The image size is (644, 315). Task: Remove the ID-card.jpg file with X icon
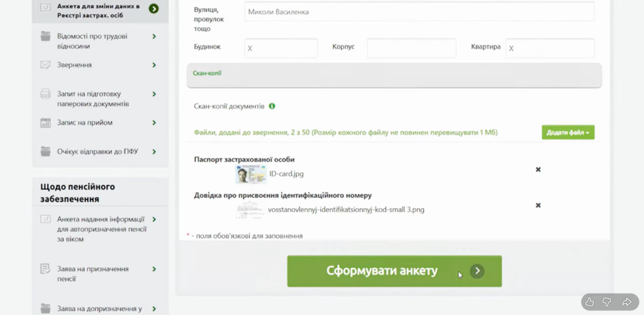(538, 170)
